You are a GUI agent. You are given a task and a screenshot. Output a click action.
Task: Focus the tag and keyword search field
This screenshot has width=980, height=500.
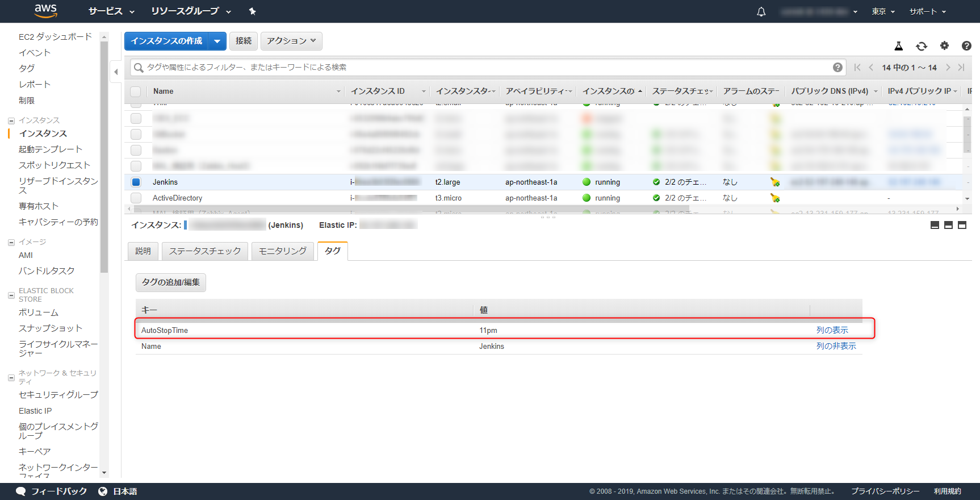(488, 68)
